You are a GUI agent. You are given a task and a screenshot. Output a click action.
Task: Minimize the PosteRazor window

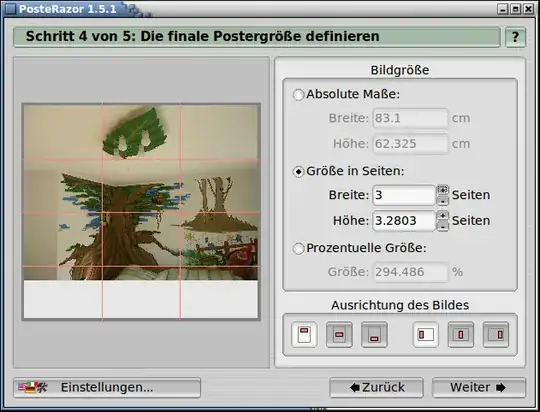[503, 9]
